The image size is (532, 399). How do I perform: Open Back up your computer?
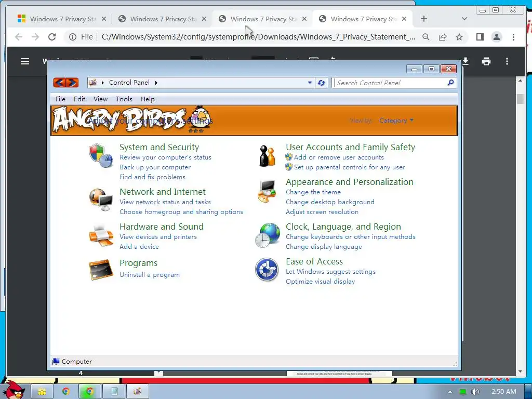click(155, 167)
